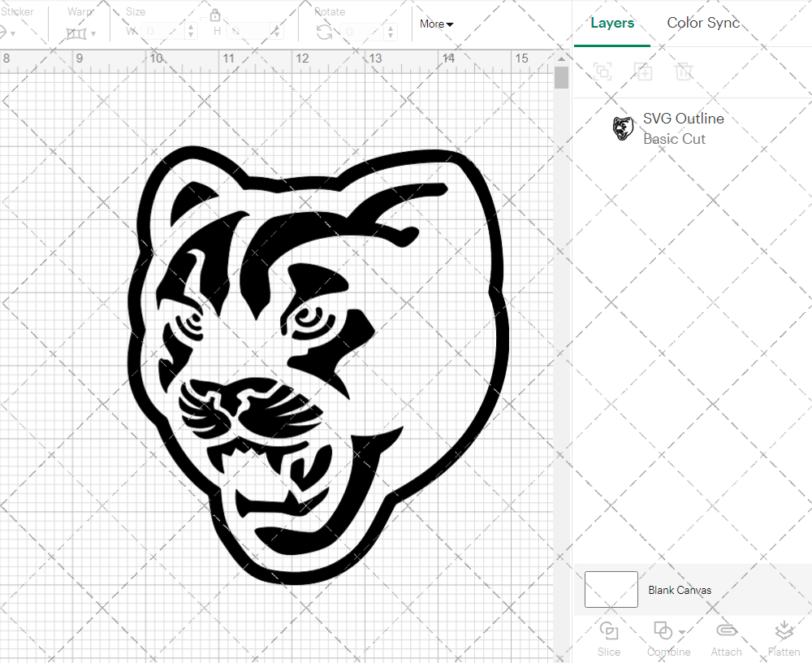Click the Group icon in the Layers panel
Image resolution: width=812 pixels, height=663 pixels.
603,71
